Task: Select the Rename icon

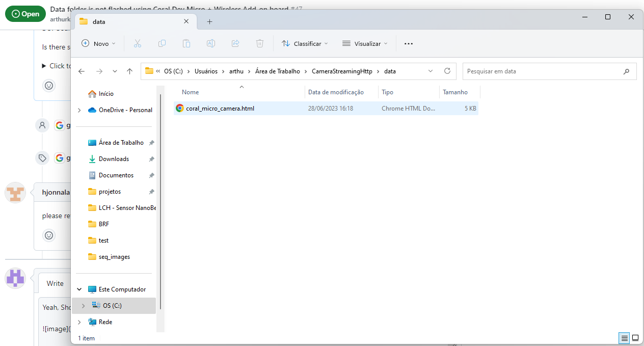Action: point(211,43)
